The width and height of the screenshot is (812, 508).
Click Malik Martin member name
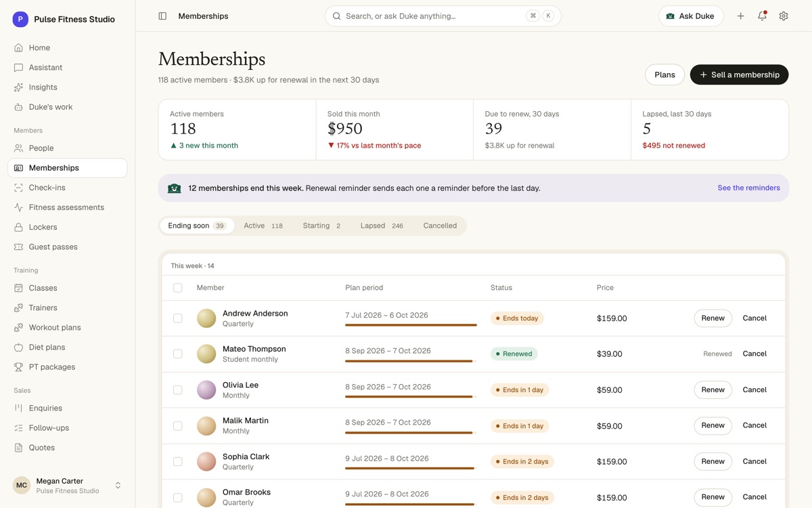[246, 421]
